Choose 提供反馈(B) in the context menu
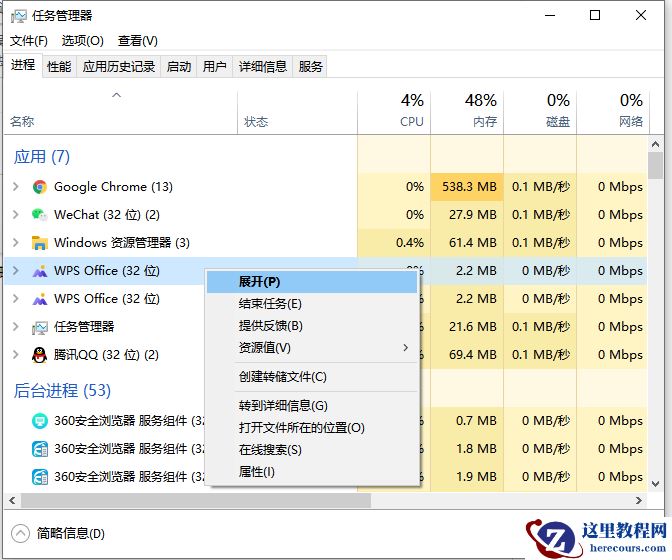Screen dimensions: 672x560 tap(312, 326)
